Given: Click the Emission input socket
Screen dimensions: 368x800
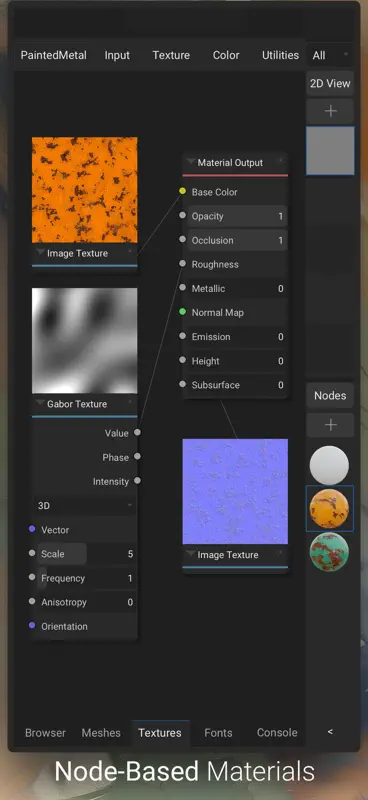Looking at the screenshot, I should click(x=183, y=336).
